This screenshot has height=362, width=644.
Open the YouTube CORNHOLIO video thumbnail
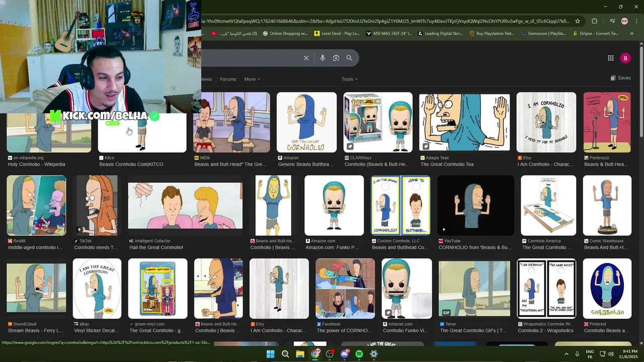pyautogui.click(x=475, y=205)
